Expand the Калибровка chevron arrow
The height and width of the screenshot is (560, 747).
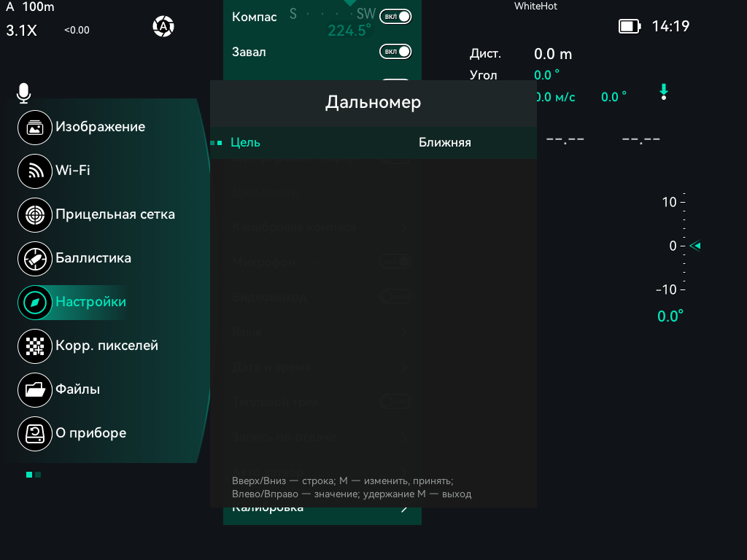(x=404, y=508)
